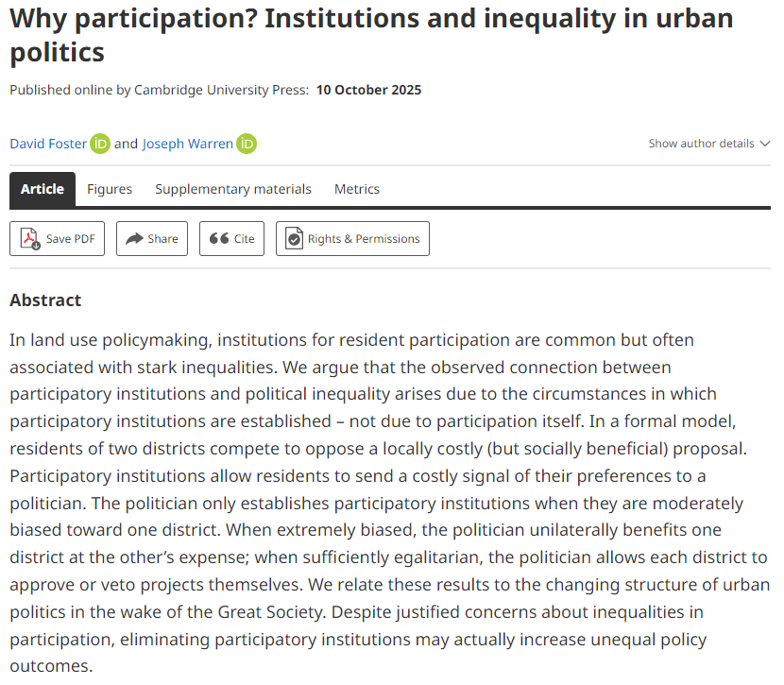Switch to the Figures tab

click(110, 189)
